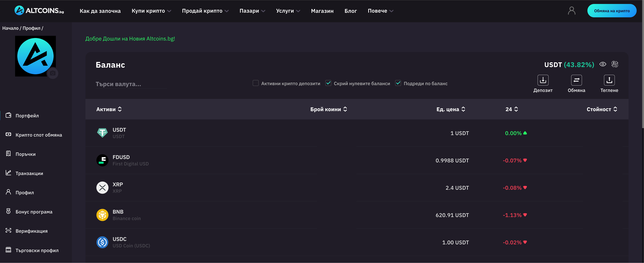Click the Начало breadcrumb link
This screenshot has width=644, height=263.
tap(10, 28)
